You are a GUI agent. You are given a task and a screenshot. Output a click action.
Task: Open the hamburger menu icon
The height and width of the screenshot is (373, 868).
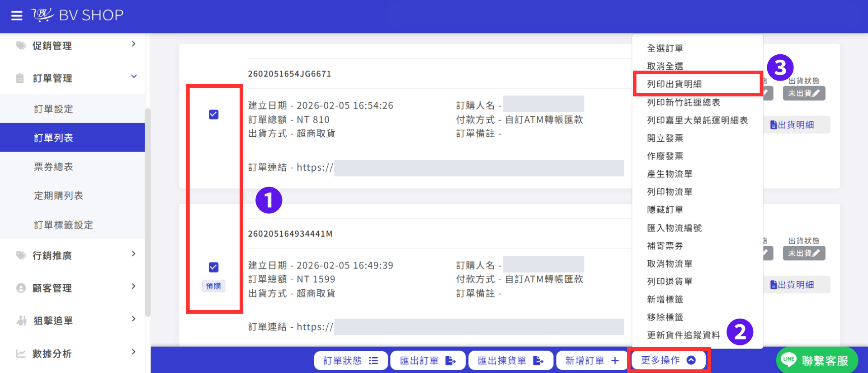(17, 16)
